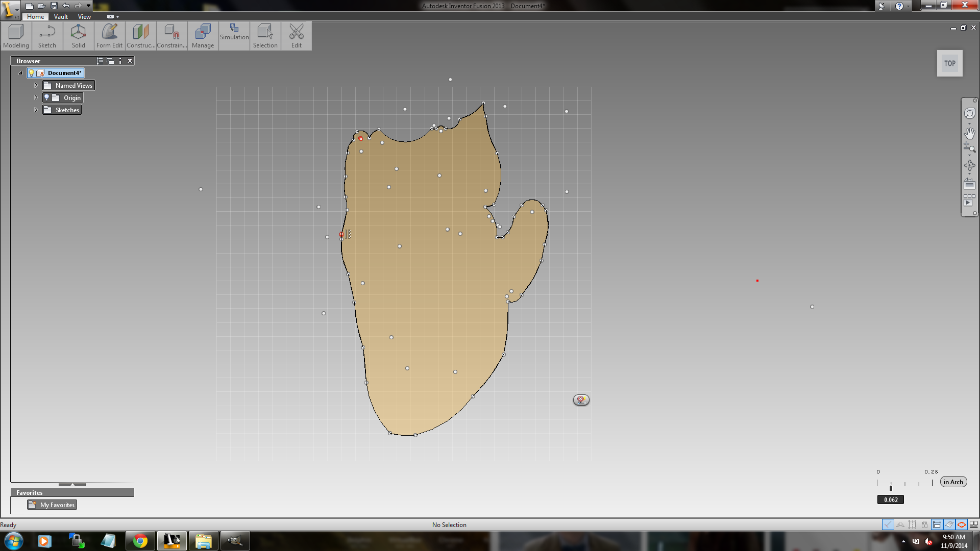
Task: Expand the Named Views folder
Action: click(36, 85)
